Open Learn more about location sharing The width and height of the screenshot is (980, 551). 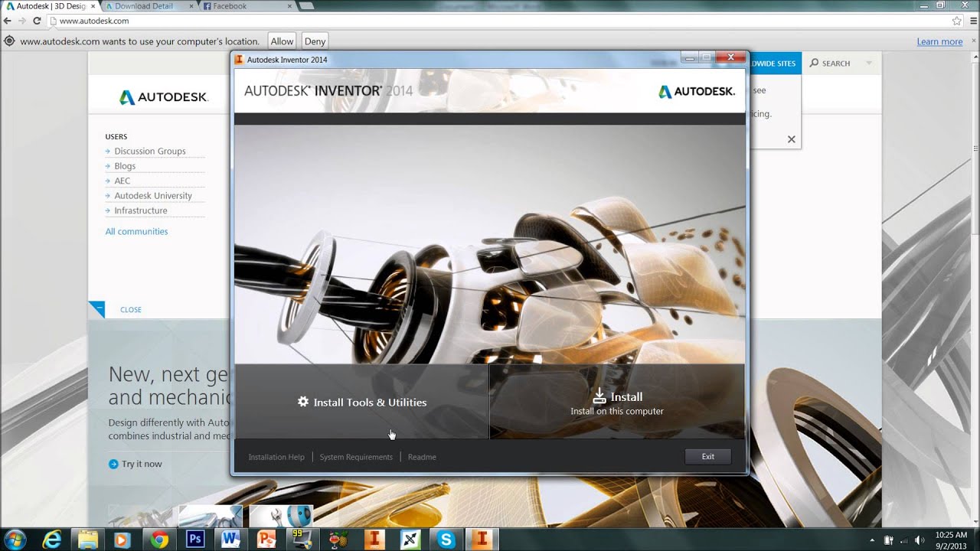tap(939, 41)
